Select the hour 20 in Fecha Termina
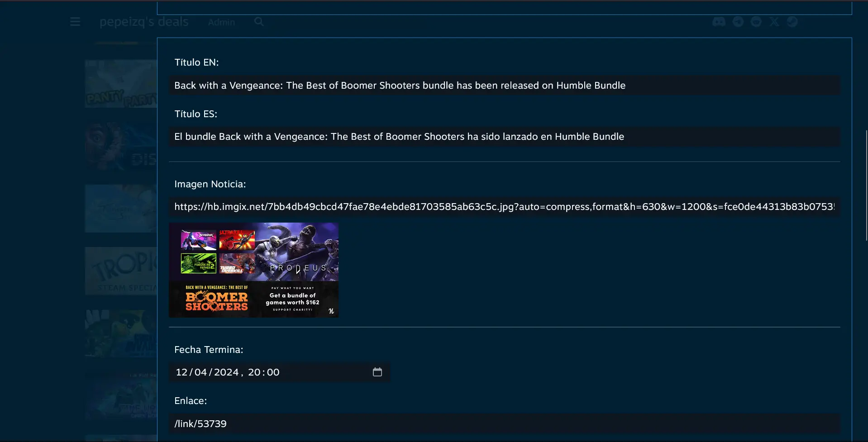The image size is (868, 442). click(254, 372)
